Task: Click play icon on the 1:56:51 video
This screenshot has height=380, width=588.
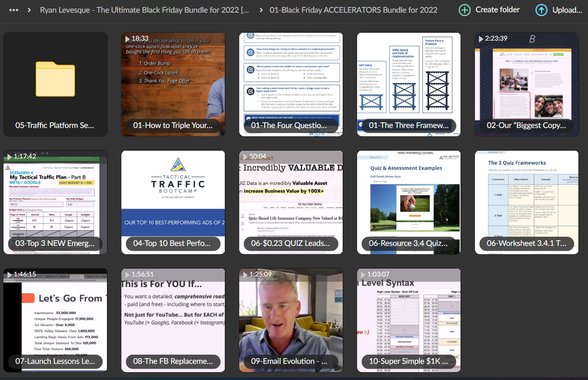Action: click(127, 275)
